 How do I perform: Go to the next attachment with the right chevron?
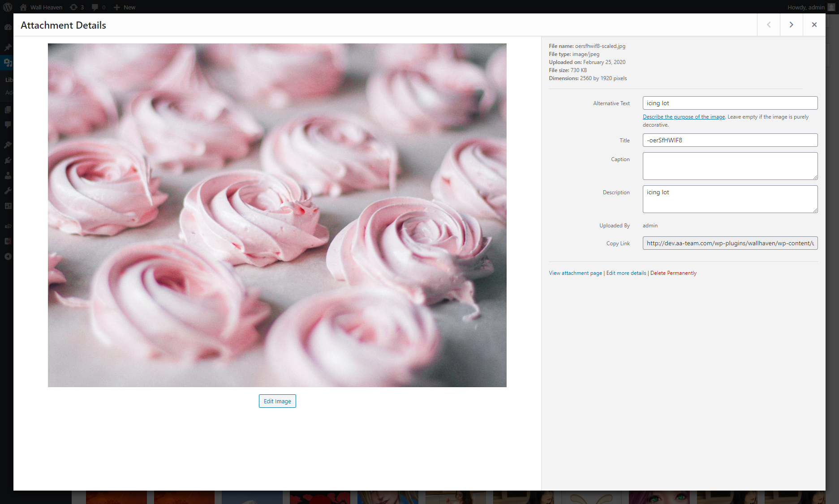[x=791, y=25]
